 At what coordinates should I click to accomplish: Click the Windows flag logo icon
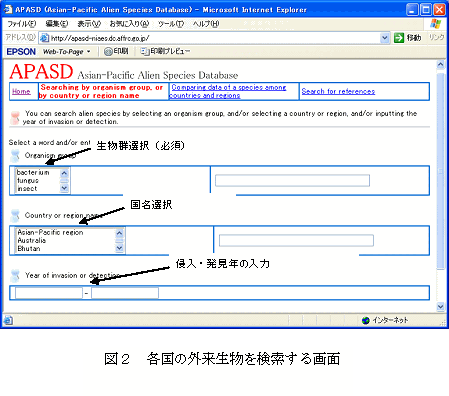pos(435,23)
